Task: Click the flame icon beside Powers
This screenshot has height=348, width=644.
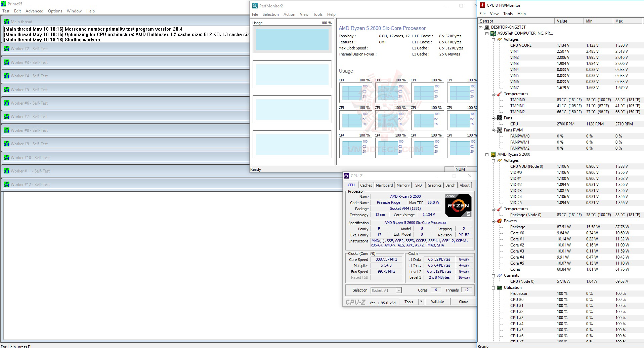Action: tap(500, 221)
